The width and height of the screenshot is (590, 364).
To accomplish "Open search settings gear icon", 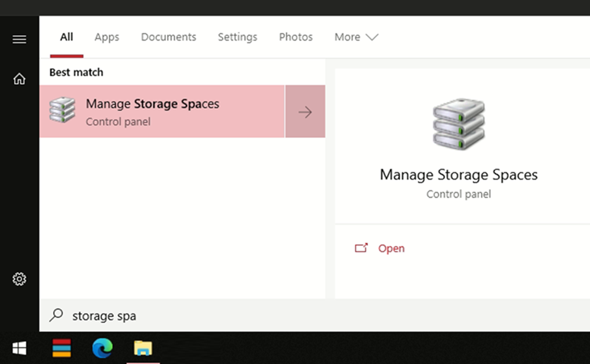I will coord(19,279).
